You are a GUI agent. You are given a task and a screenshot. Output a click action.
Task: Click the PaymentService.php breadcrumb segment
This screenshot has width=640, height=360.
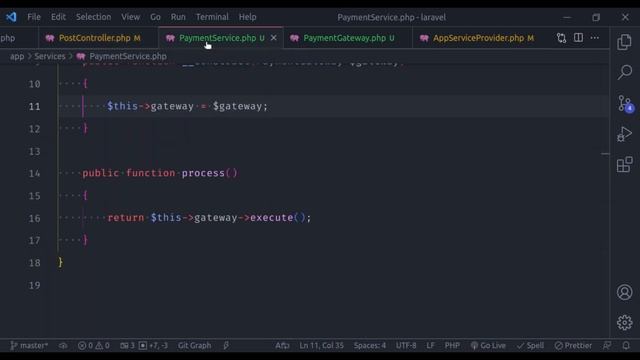pos(128,56)
